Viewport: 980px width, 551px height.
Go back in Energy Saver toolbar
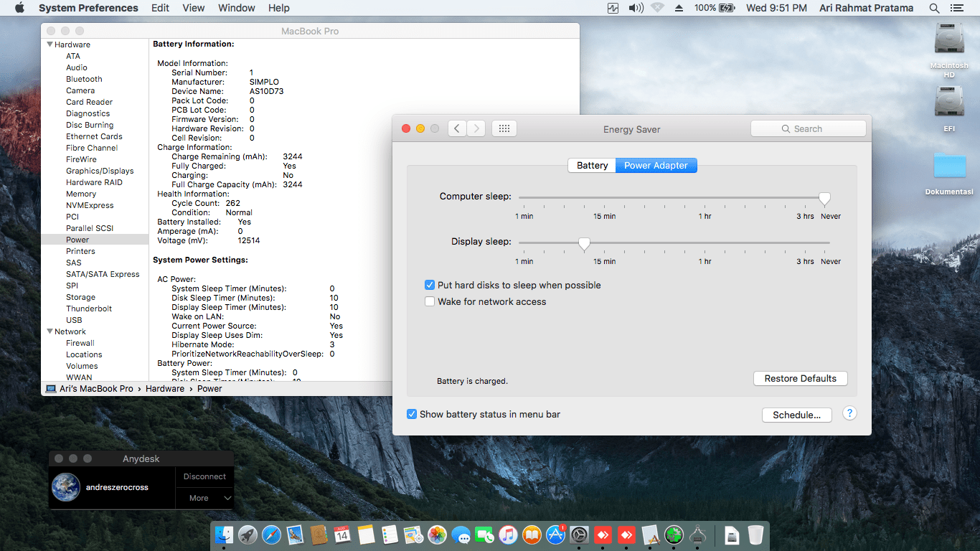pyautogui.click(x=458, y=128)
